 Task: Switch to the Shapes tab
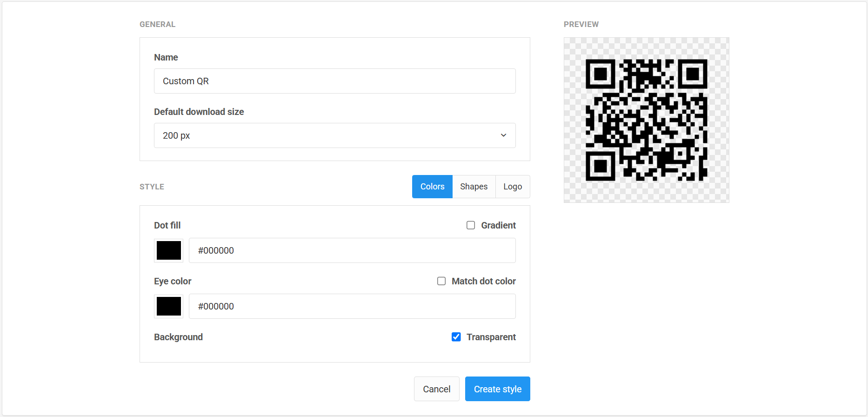tap(474, 187)
